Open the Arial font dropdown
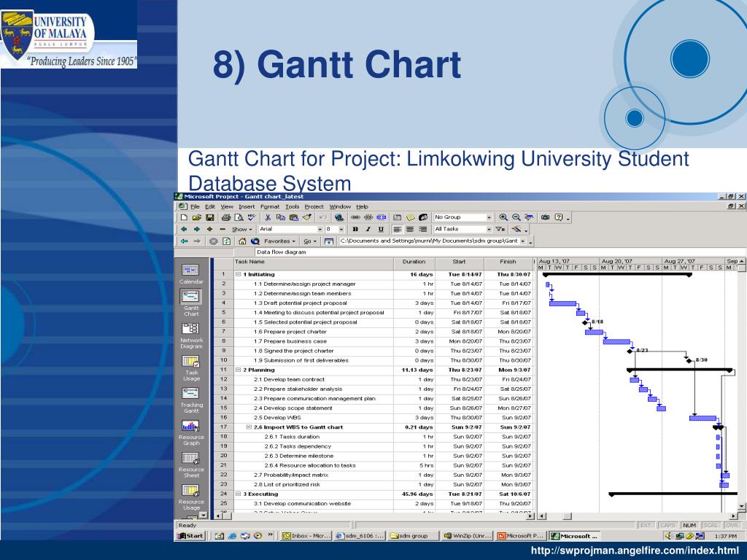747x560 pixels. [x=320, y=229]
